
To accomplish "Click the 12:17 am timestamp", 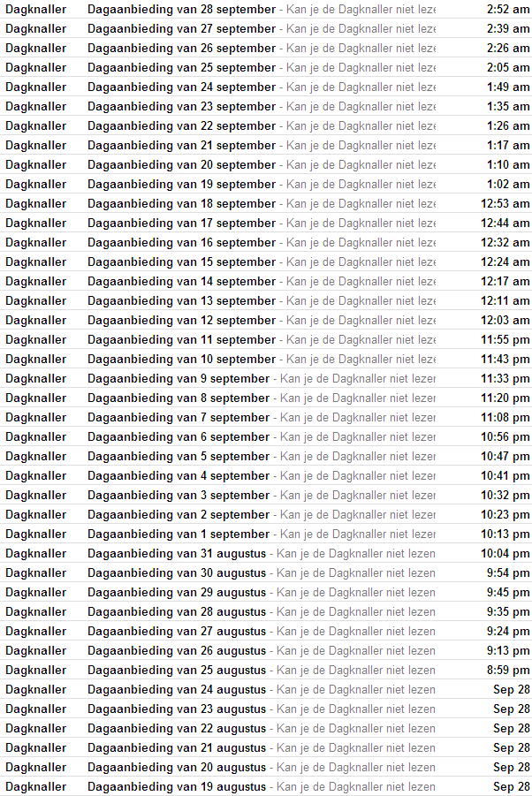I will pyautogui.click(x=505, y=281).
